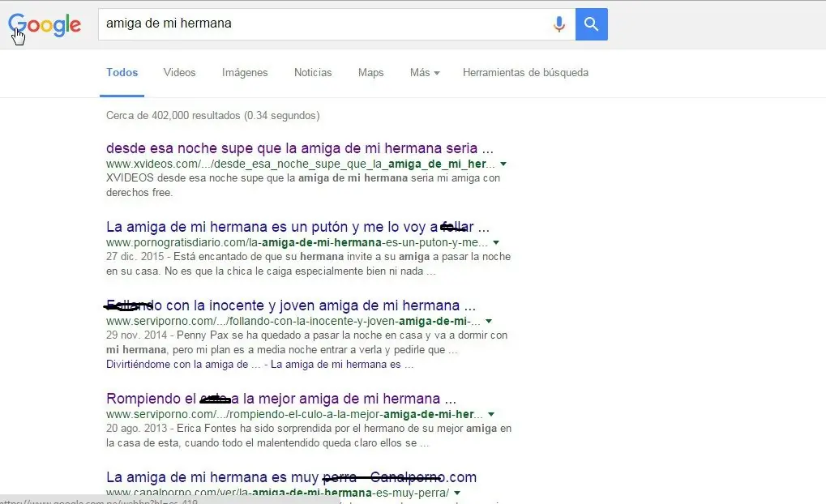Image resolution: width=826 pixels, height=504 pixels.
Task: Click the date '27 dic. 2015'
Action: [x=135, y=257]
